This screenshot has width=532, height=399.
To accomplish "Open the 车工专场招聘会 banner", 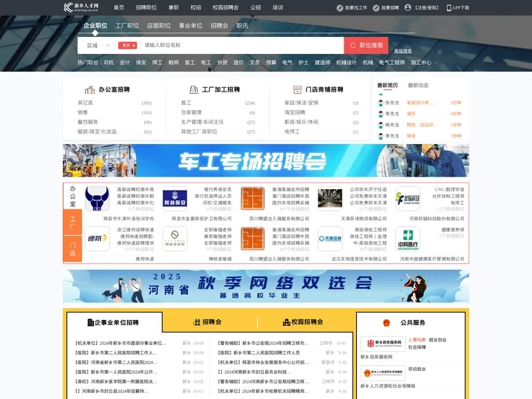I will (x=266, y=160).
